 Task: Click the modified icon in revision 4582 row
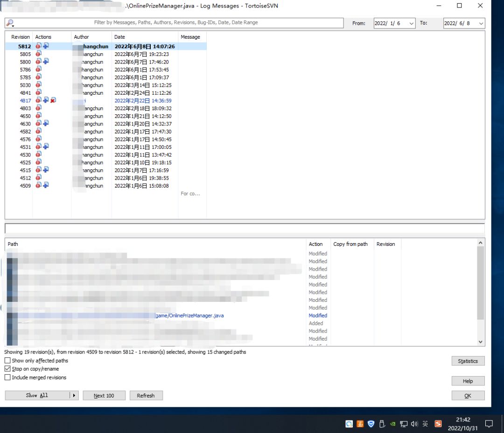click(38, 131)
